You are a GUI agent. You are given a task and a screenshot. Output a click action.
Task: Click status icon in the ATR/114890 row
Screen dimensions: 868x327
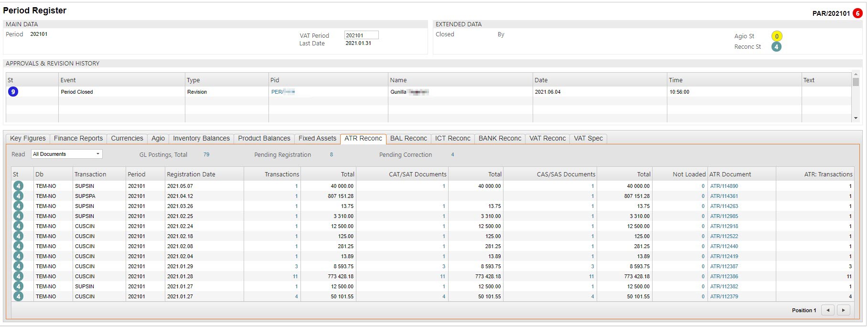[18, 186]
